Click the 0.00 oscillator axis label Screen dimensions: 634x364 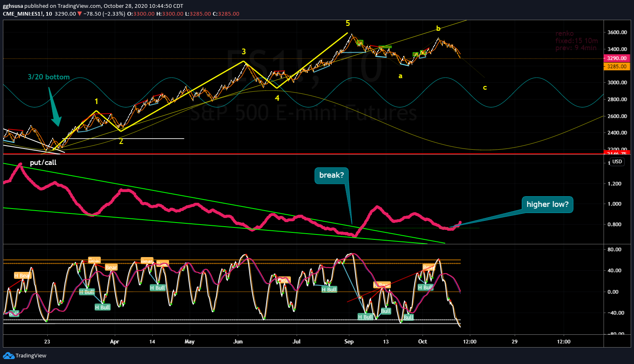[613, 292]
